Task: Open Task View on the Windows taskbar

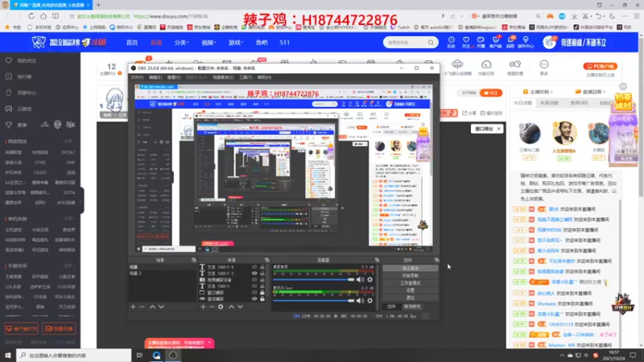Action: [139, 355]
